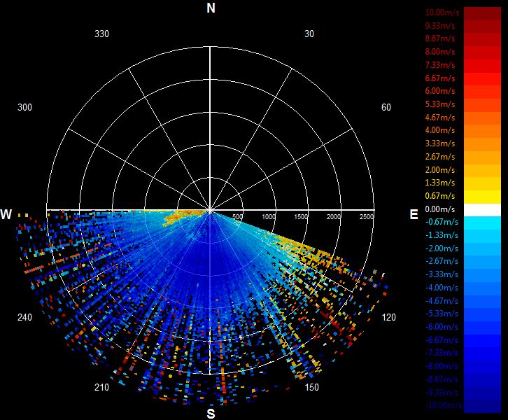Click the 3.33m/s legend label

tap(440, 143)
